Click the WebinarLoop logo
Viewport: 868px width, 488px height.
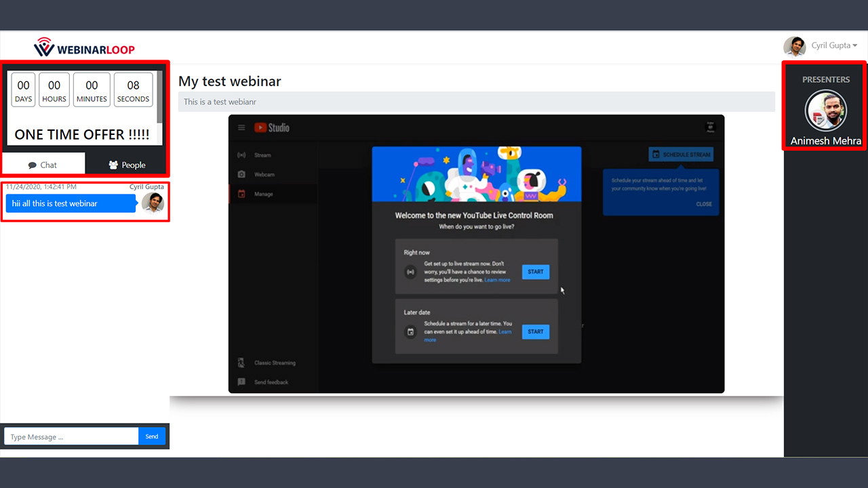84,47
